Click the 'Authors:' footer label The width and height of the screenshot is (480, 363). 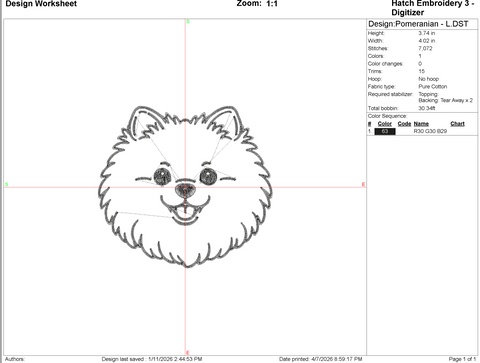pyautogui.click(x=15, y=359)
